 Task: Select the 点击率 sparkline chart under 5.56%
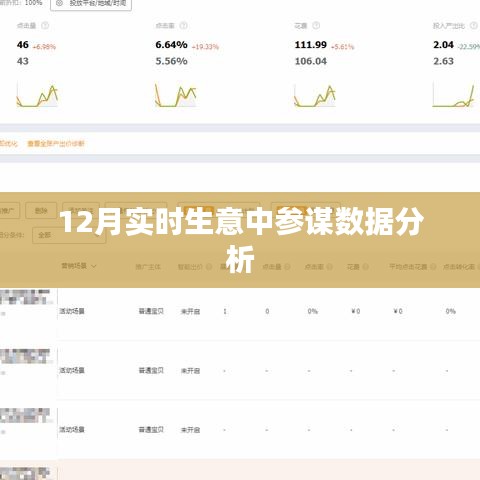(176, 95)
